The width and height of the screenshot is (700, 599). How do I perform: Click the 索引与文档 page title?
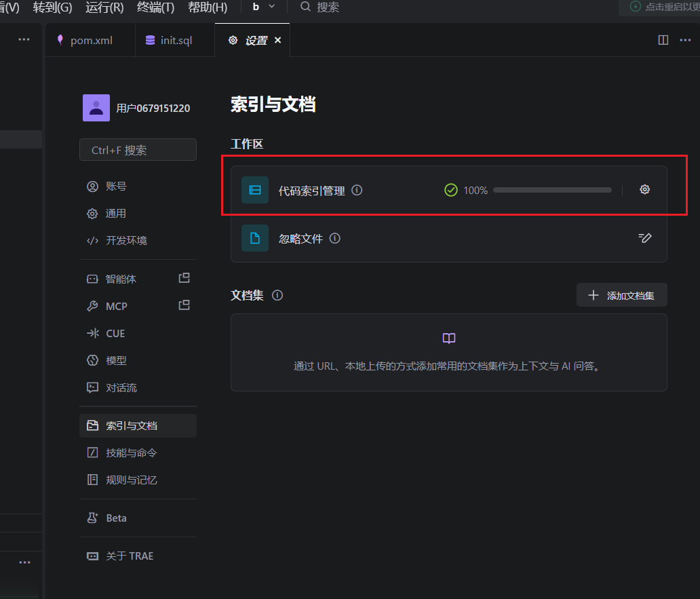coord(273,104)
